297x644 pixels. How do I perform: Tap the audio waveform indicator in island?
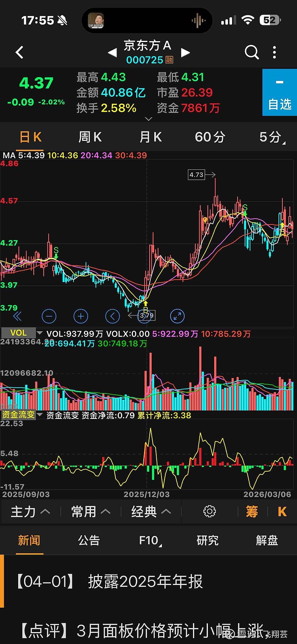199,20
